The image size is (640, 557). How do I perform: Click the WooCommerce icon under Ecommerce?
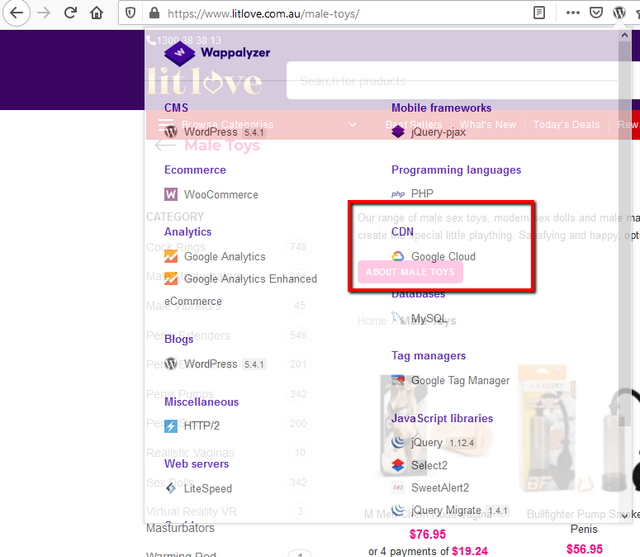click(171, 194)
